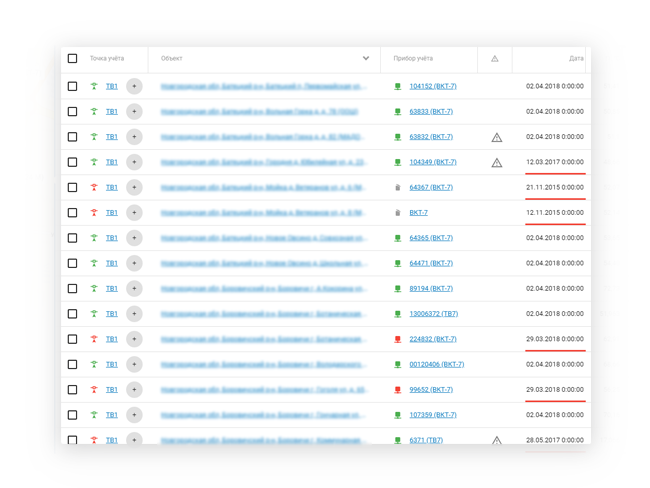Open the device link 104152 (ВКТ-7)
650x488 pixels.
click(x=433, y=86)
